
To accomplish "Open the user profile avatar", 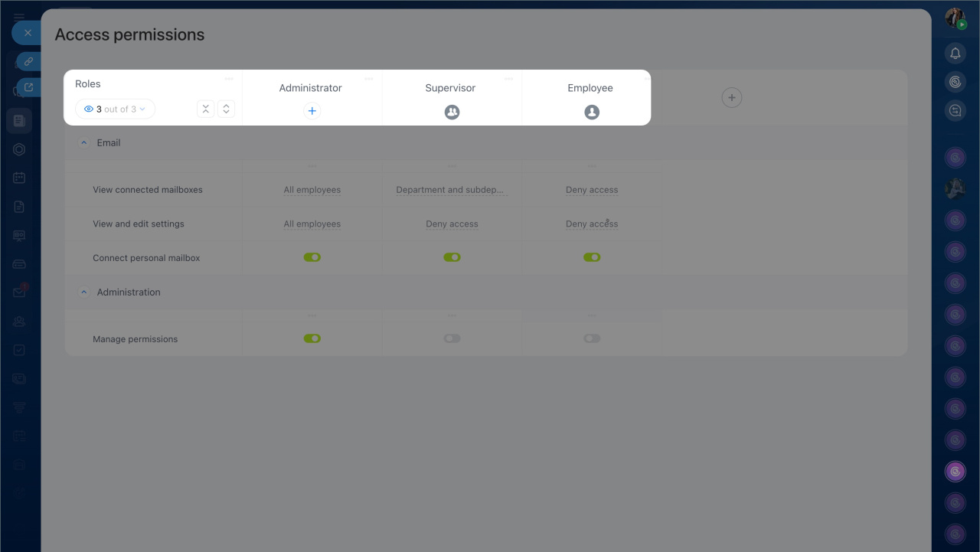I will [954, 18].
